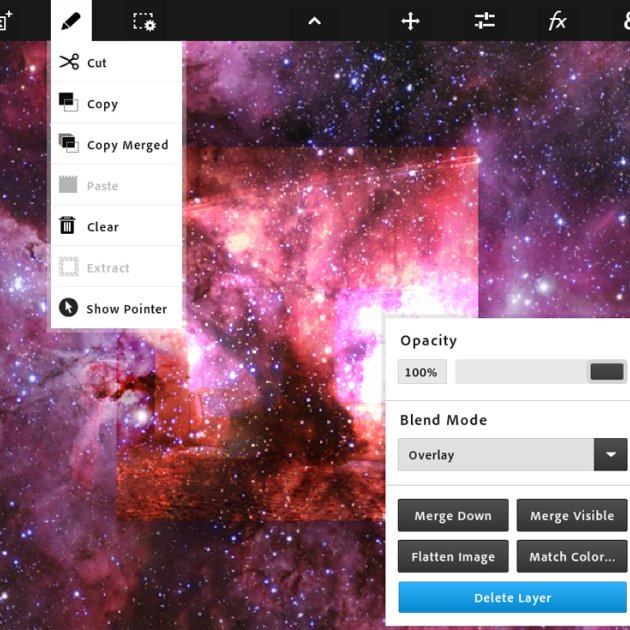Viewport: 630px width, 630px height.
Task: Select the Move tool crosshair icon
Action: point(410,21)
